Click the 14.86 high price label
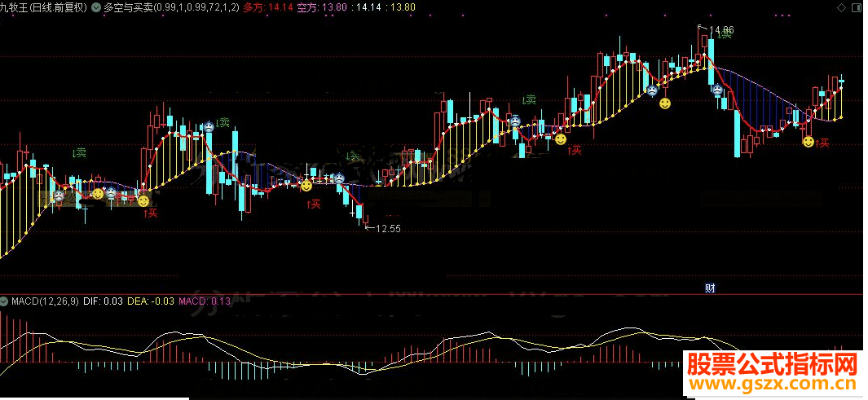Viewport: 868px width, 400px height. point(720,29)
